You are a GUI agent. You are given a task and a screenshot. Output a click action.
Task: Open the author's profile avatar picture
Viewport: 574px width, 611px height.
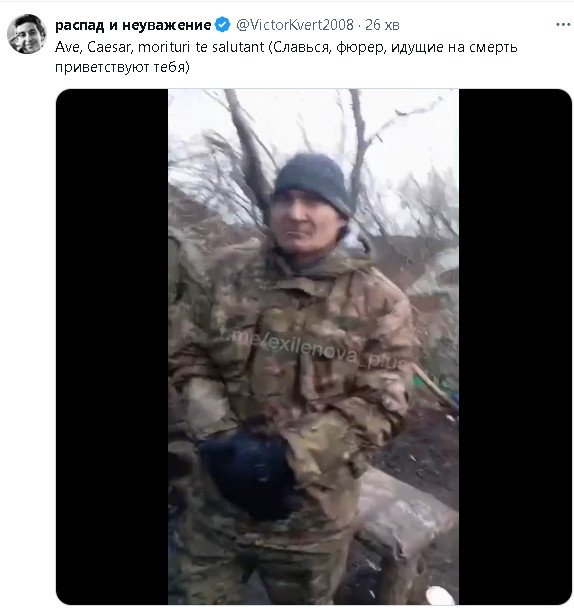tap(26, 34)
